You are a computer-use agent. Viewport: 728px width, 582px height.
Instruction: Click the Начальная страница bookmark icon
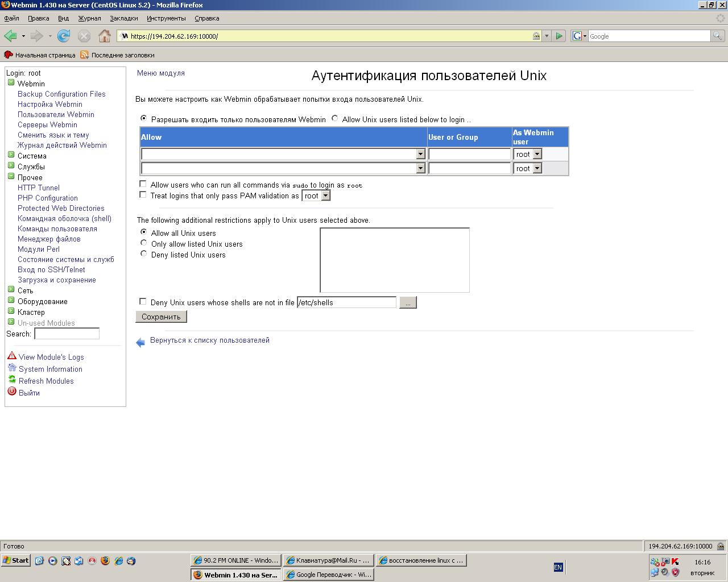8,55
